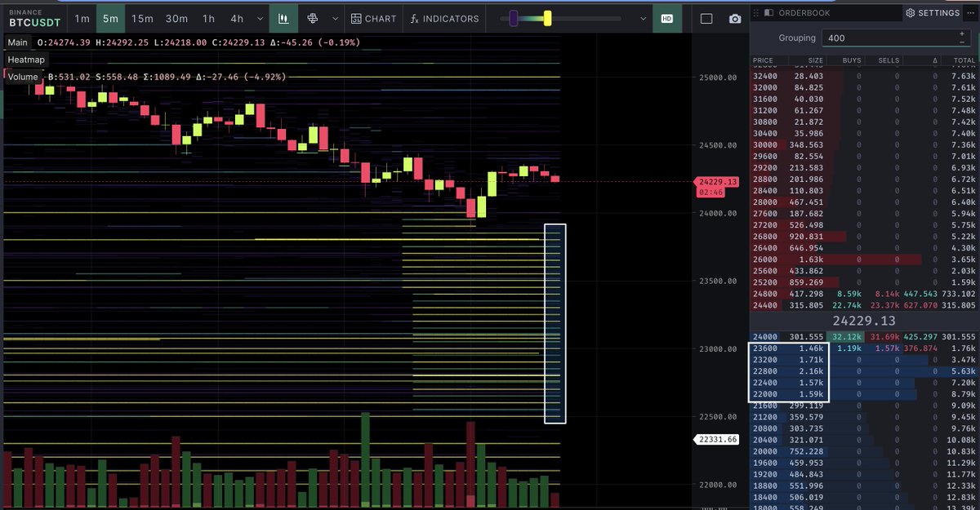980x510 pixels.
Task: Click the square fullscreen layout icon
Action: click(x=707, y=19)
